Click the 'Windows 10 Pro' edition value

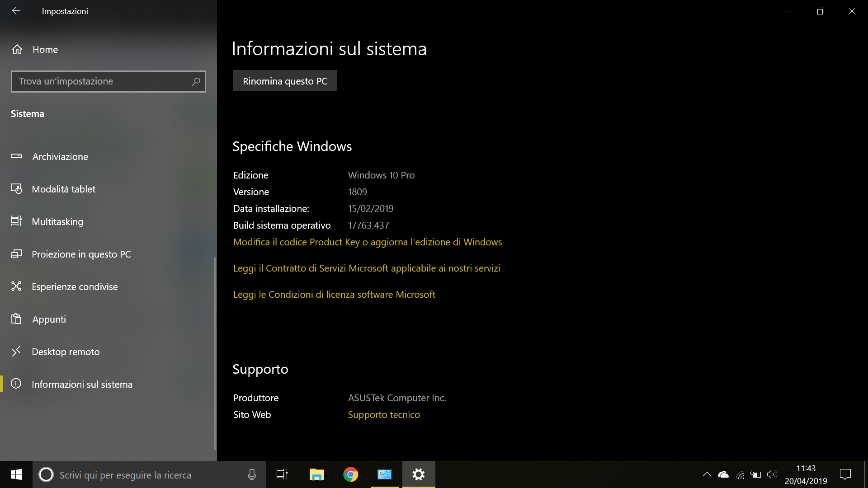point(381,175)
